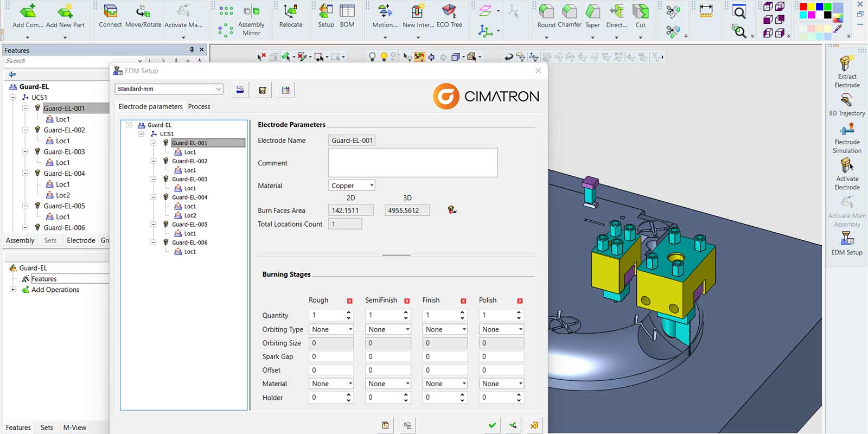Select Loc2 under Guard-EL-004 in dialog
Viewport: 868px width, 434px height.
tap(190, 215)
